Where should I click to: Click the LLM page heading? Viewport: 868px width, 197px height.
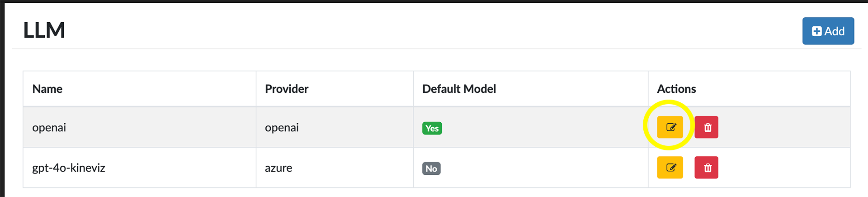point(44,30)
